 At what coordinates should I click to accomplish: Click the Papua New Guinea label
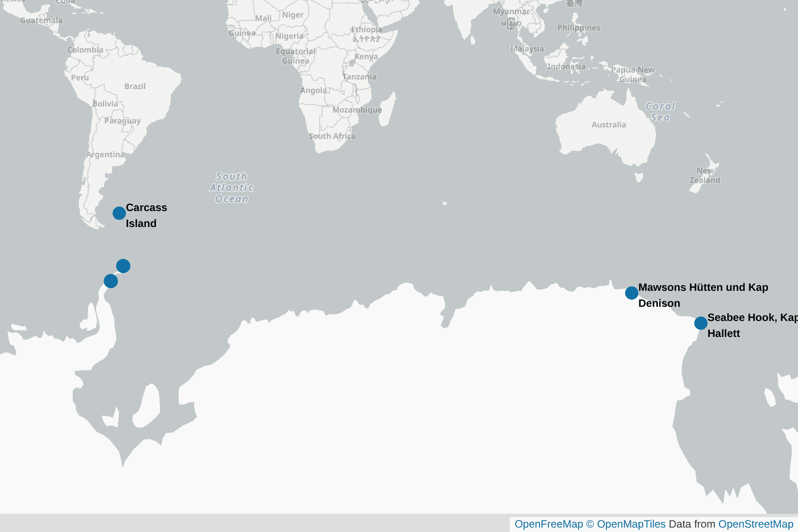click(x=633, y=74)
